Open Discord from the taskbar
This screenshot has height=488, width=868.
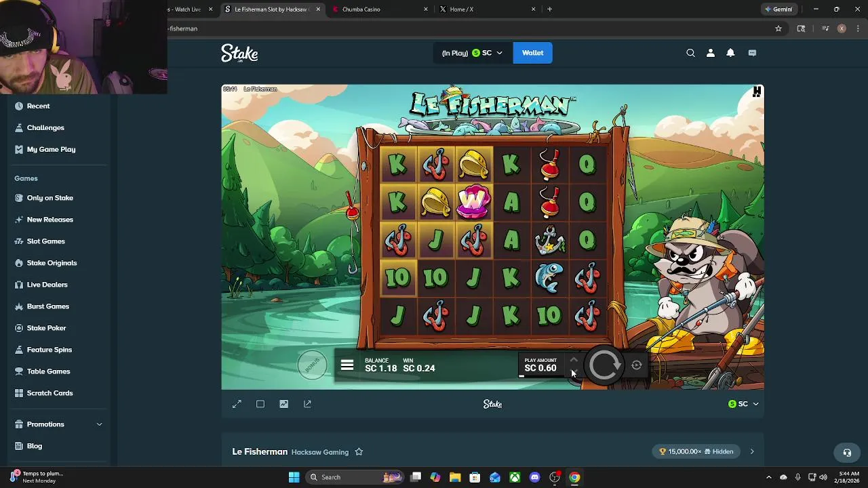click(534, 477)
